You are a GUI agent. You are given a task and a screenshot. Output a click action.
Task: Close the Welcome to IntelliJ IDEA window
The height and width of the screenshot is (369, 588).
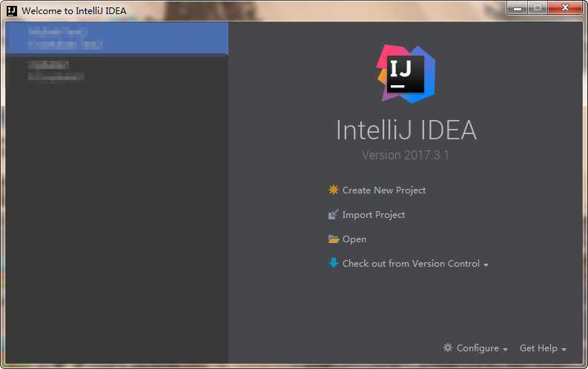pos(565,7)
